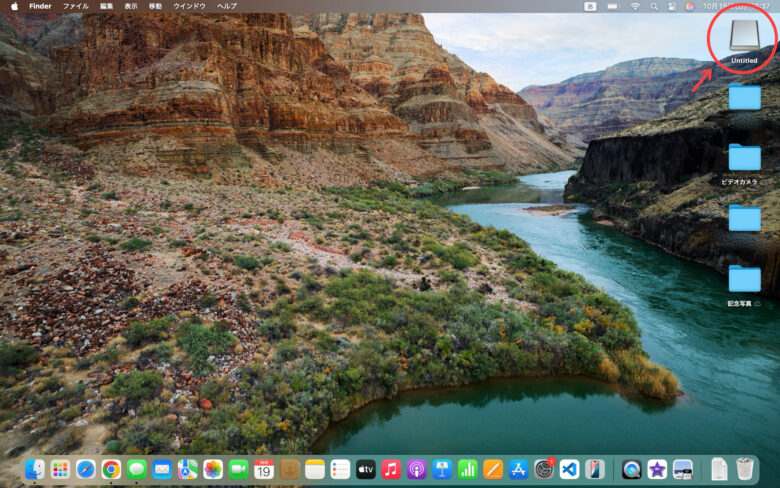Launch the Music app from Dock
780x488 pixels.
(x=391, y=469)
